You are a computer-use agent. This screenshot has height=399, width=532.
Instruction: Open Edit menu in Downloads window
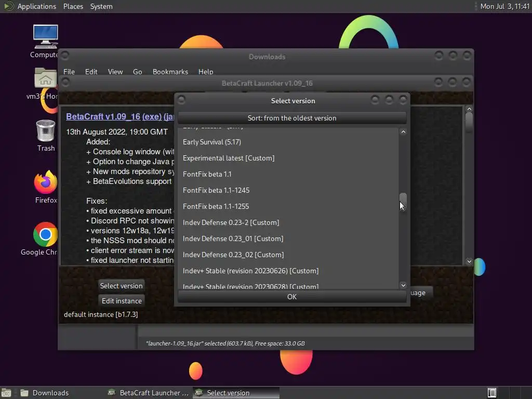pyautogui.click(x=91, y=72)
